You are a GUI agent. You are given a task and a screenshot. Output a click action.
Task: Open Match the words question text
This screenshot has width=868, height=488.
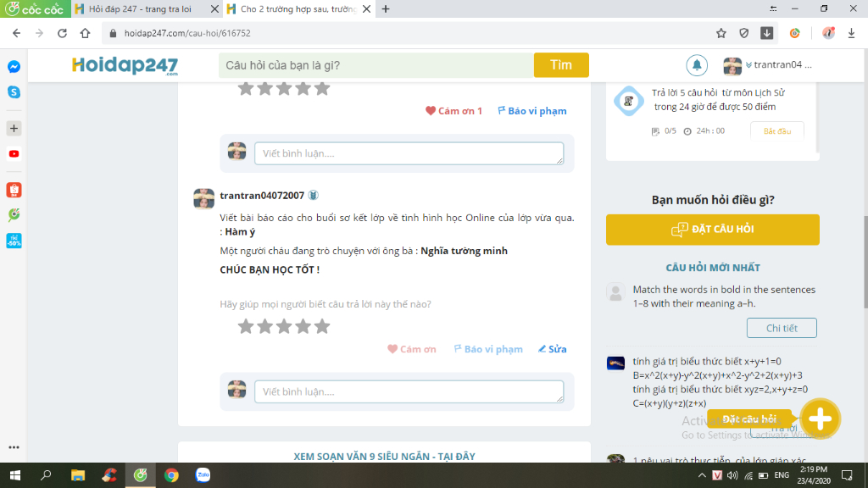[x=724, y=297]
